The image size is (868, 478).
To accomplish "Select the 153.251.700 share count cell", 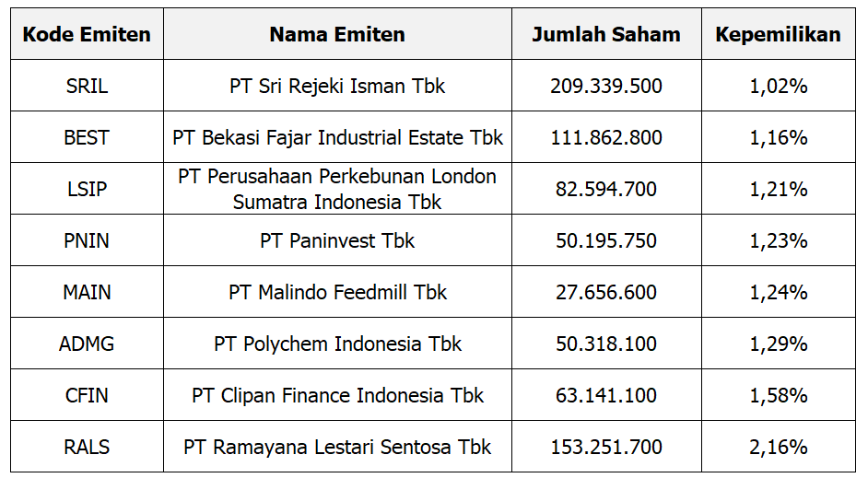I will (606, 448).
